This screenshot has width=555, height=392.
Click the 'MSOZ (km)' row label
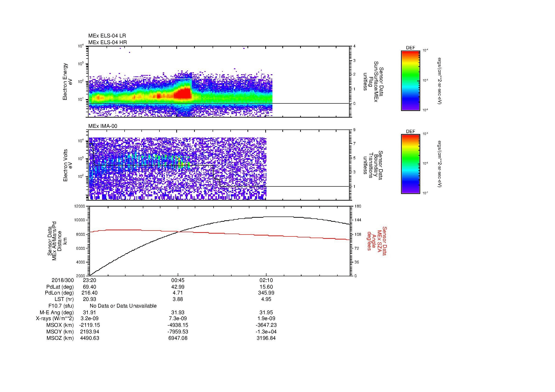(x=60, y=338)
